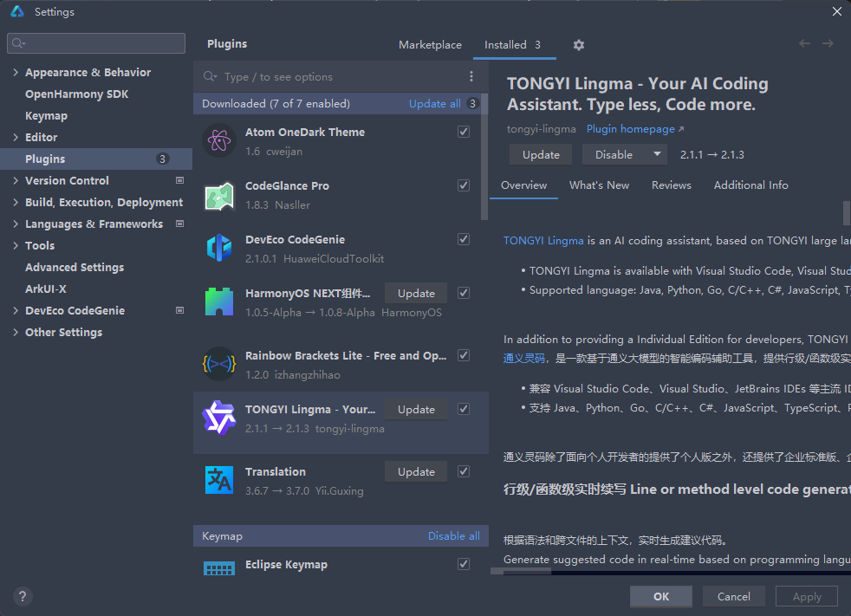Screen dimensions: 851x616
Task: Click the Eclipse Keymap keyboard icon
Action: 218,569
